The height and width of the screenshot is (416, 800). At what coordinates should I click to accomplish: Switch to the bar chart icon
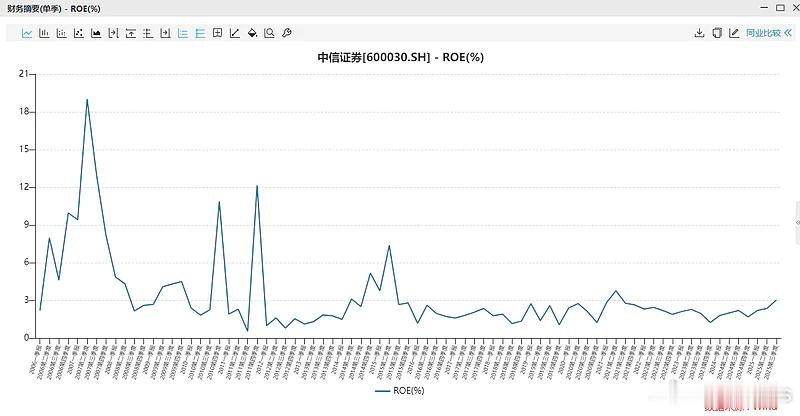pyautogui.click(x=44, y=33)
